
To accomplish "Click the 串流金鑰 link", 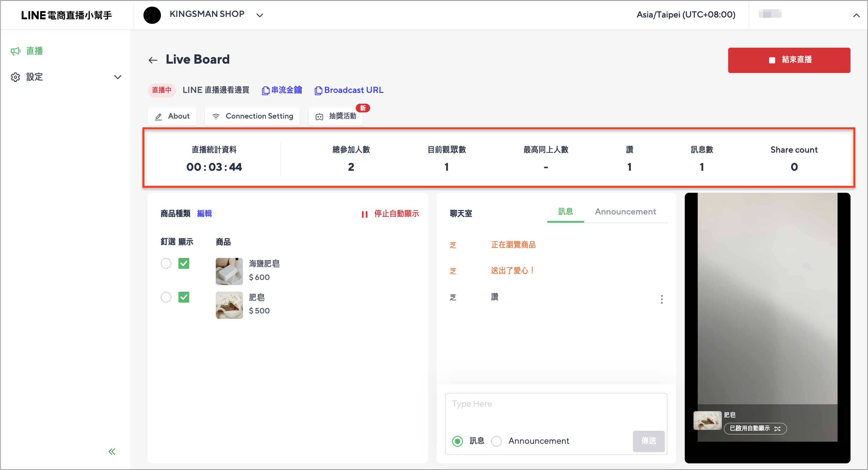I will [286, 90].
